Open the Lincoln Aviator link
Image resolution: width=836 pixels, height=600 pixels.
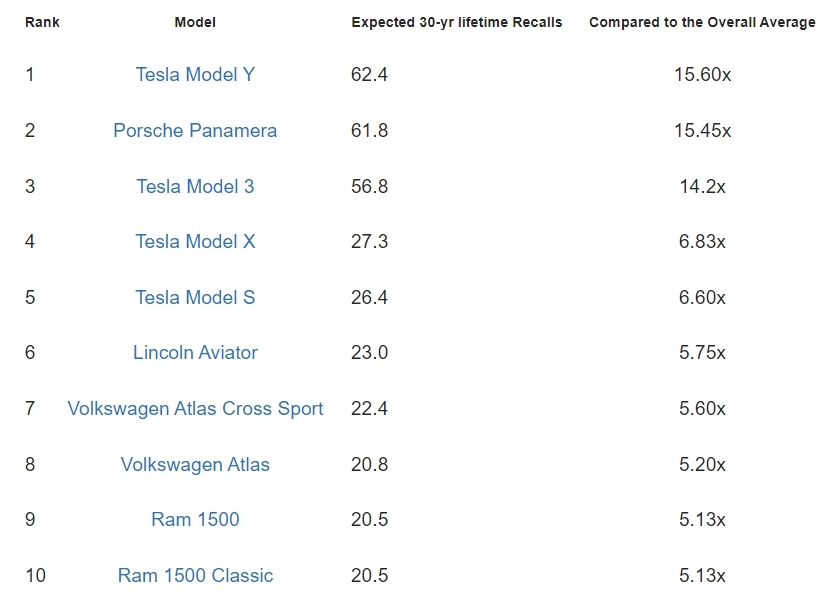(195, 353)
